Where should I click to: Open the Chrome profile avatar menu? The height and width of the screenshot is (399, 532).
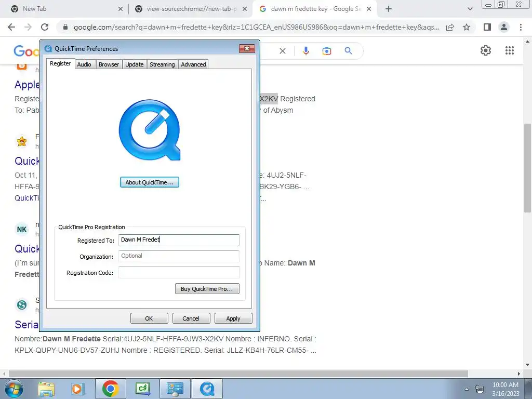504,27
